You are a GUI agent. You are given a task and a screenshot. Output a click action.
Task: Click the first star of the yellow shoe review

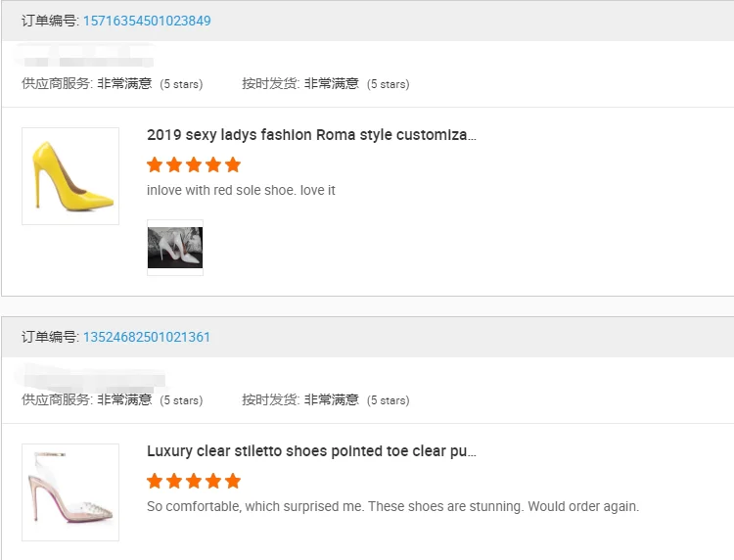point(156,164)
